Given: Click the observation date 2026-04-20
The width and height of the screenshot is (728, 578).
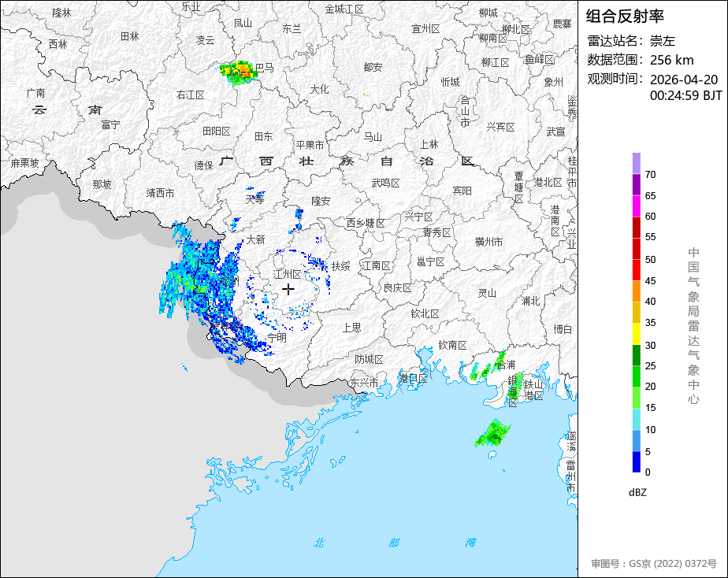Looking at the screenshot, I should tap(684, 80).
